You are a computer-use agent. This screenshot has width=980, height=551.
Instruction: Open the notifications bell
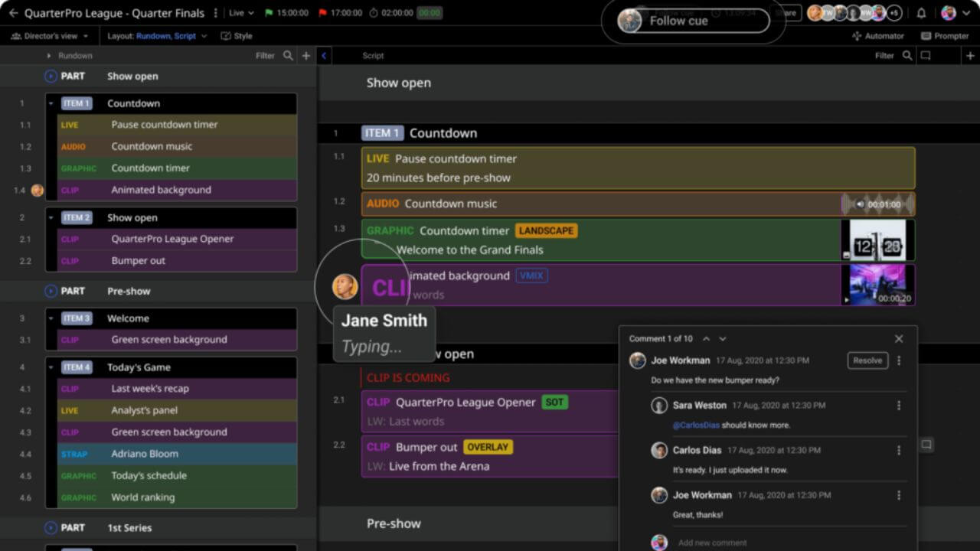(x=921, y=13)
